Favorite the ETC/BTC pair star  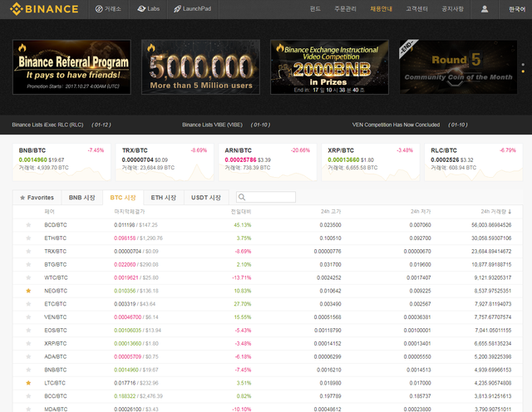pyautogui.click(x=28, y=304)
